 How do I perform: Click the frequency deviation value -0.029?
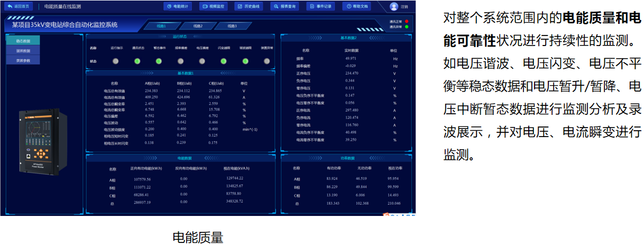[351, 66]
